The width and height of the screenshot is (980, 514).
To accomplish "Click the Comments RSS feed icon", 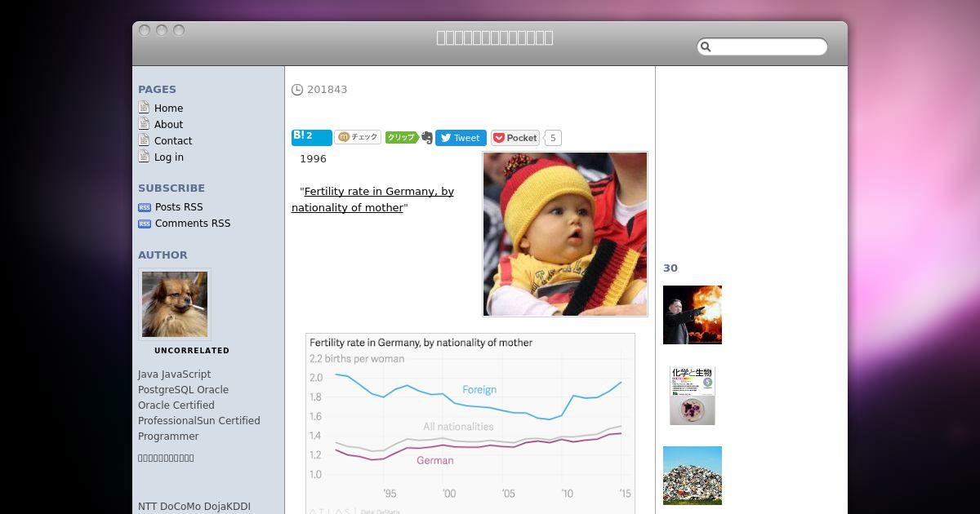I will click(x=145, y=224).
